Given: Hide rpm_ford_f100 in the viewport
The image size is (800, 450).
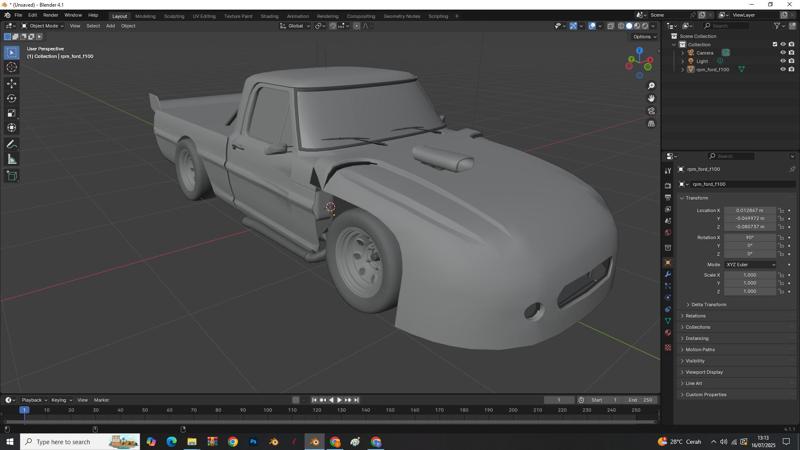Looking at the screenshot, I should (783, 70).
